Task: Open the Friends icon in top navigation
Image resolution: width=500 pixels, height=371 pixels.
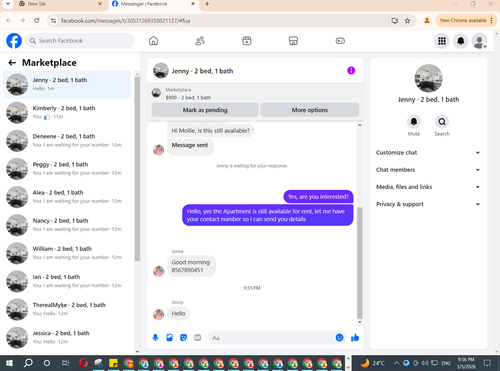Action: (200, 41)
